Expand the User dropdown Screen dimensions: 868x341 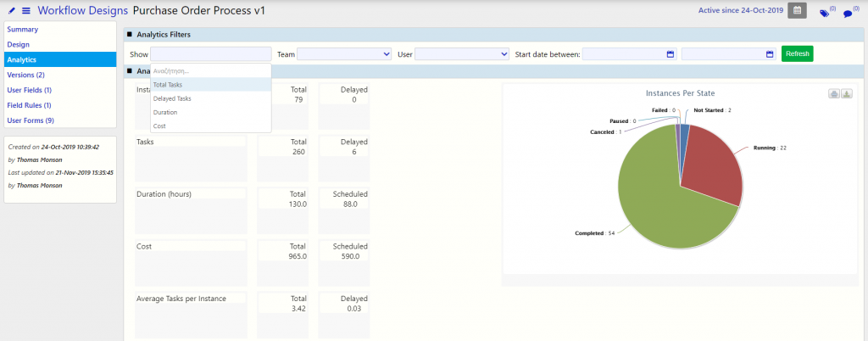pos(462,54)
